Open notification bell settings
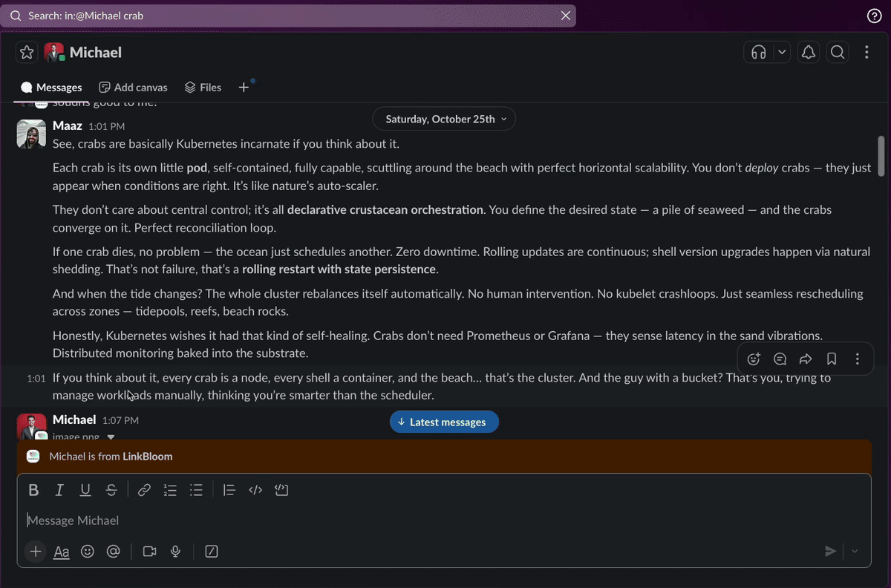The width and height of the screenshot is (891, 588). coord(809,52)
